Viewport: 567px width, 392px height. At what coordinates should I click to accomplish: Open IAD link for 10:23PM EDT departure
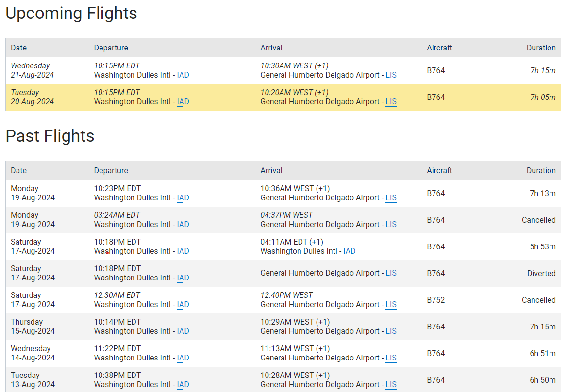(183, 198)
